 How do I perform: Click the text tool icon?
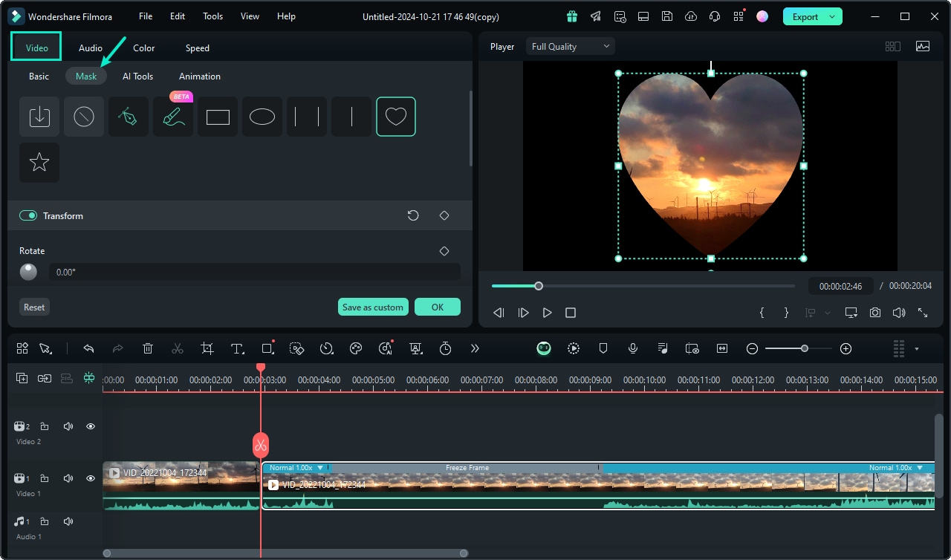(237, 348)
